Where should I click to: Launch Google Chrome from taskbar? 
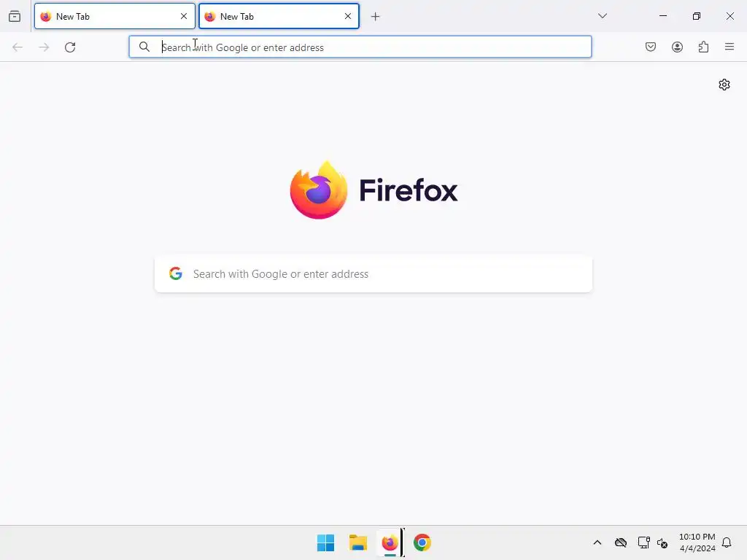[x=422, y=542]
